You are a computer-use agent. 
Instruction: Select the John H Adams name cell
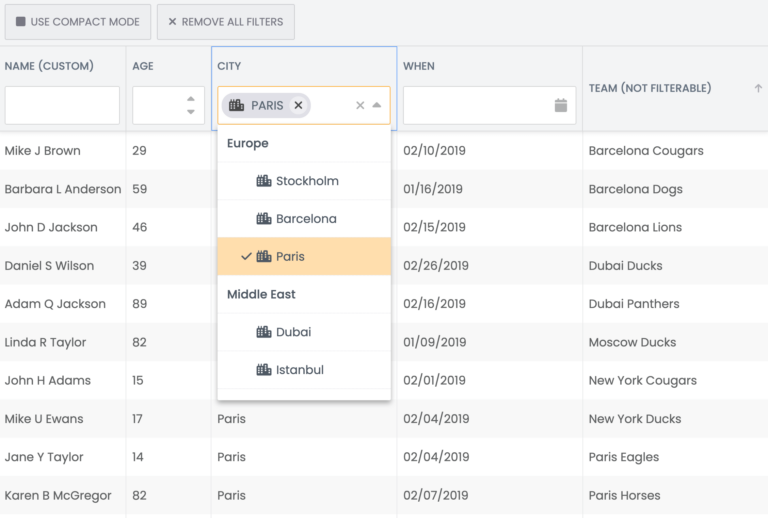[63, 380]
